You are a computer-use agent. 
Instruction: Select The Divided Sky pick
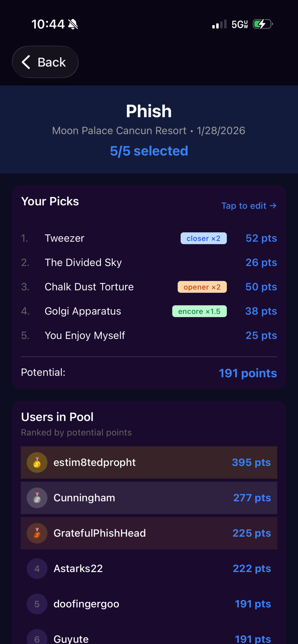click(x=149, y=263)
